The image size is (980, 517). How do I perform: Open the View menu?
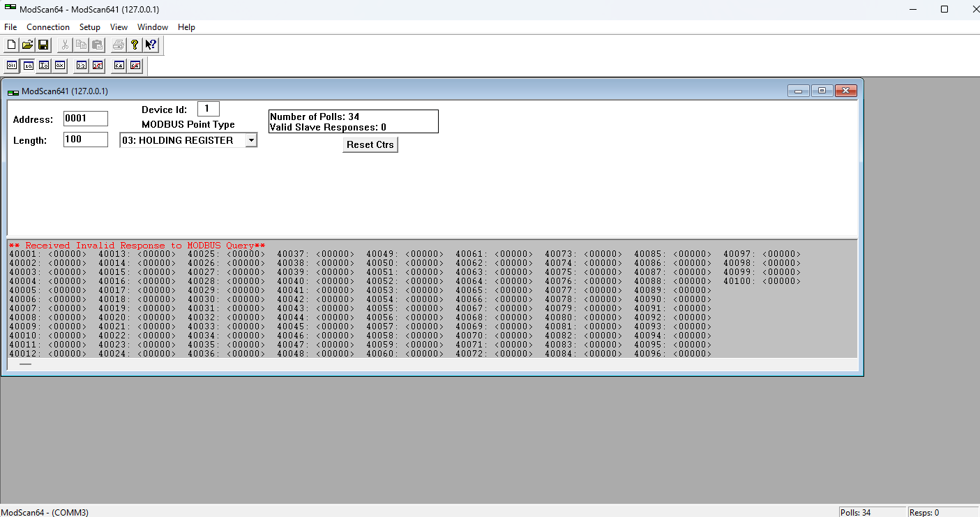click(119, 27)
